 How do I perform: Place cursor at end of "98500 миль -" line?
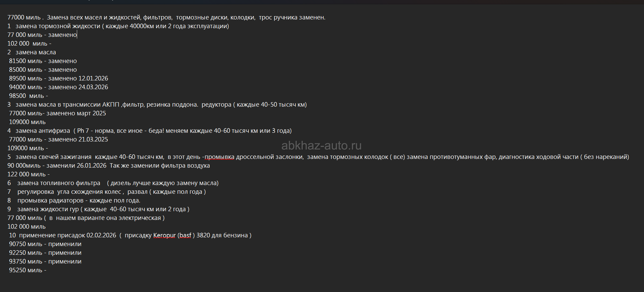[x=49, y=96]
